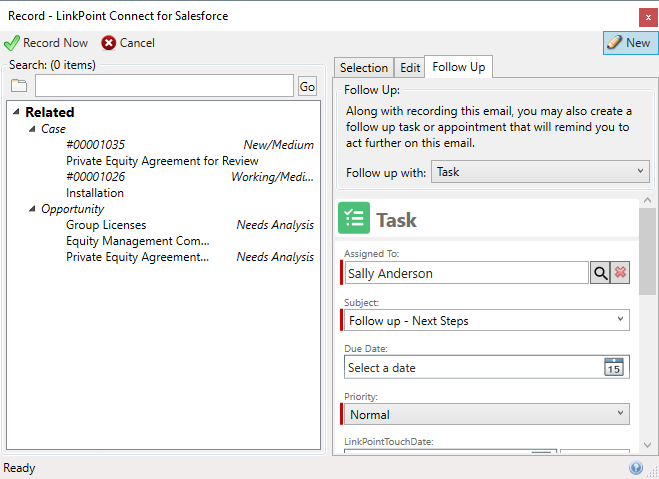Click the New/Medium status text

pos(279,145)
